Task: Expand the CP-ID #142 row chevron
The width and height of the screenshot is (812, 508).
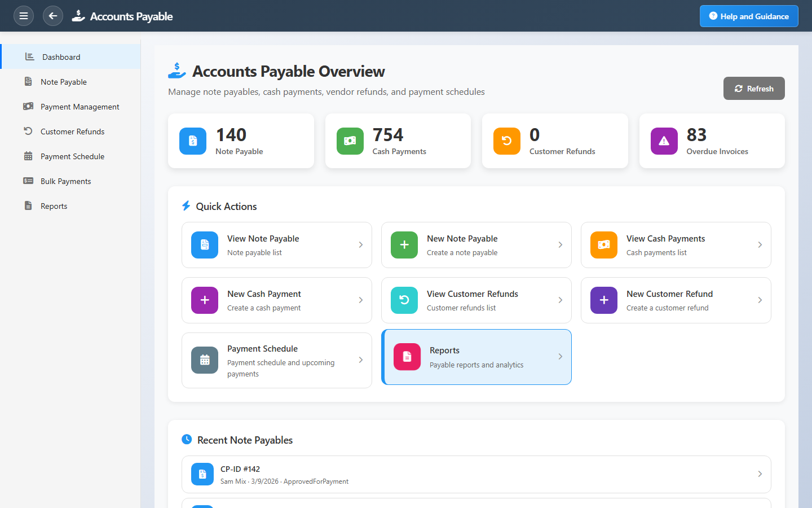Action: tap(760, 474)
